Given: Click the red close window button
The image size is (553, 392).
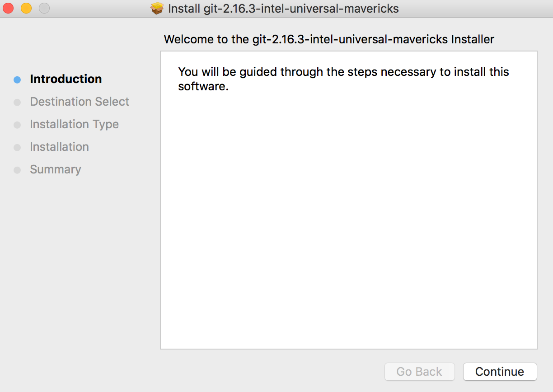Looking at the screenshot, I should (9, 8).
